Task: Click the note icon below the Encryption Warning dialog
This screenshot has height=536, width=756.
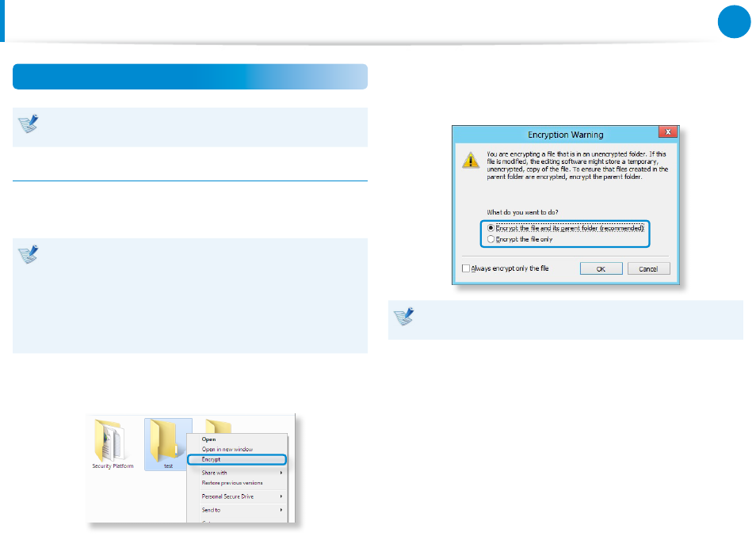Action: point(404,317)
